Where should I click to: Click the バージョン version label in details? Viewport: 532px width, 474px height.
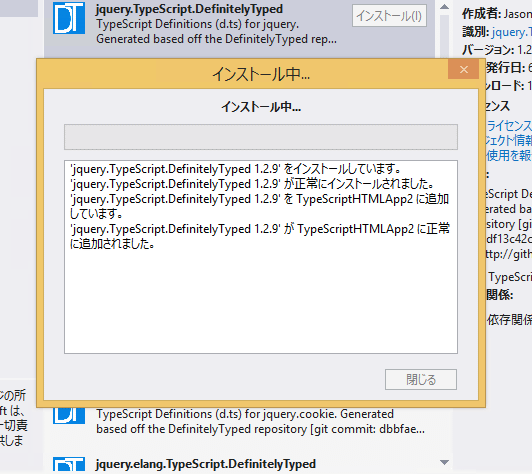488,50
